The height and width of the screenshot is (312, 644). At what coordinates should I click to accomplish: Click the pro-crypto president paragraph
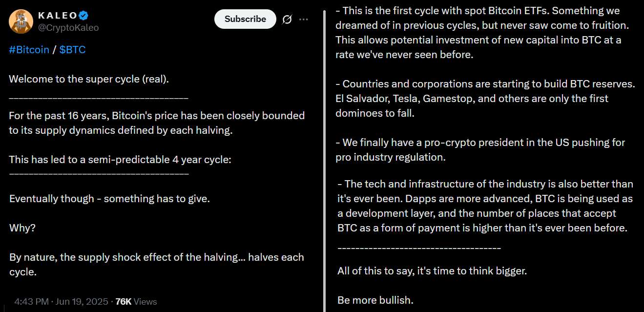480,150
